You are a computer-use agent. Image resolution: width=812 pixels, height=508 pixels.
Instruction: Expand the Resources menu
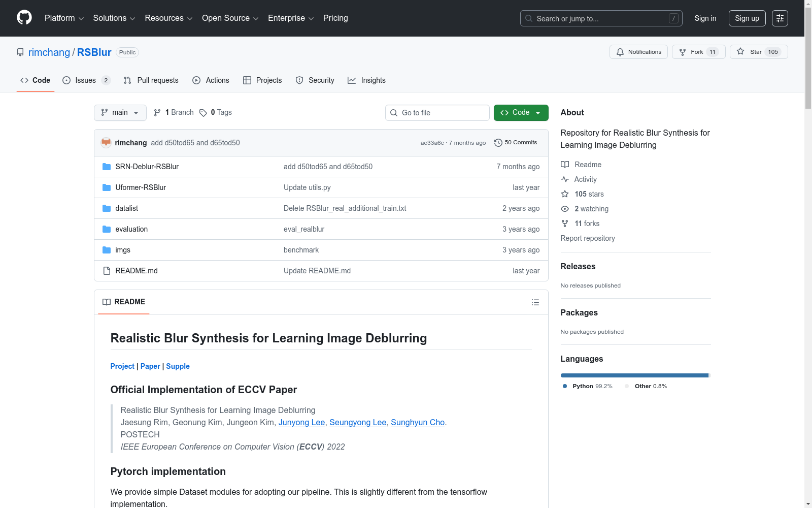[x=168, y=18]
